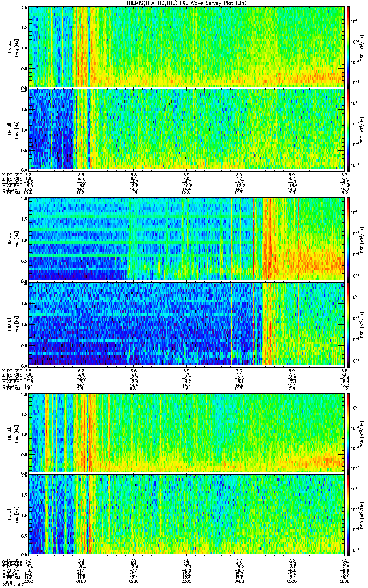Click the '0200' time tick label

133,582
